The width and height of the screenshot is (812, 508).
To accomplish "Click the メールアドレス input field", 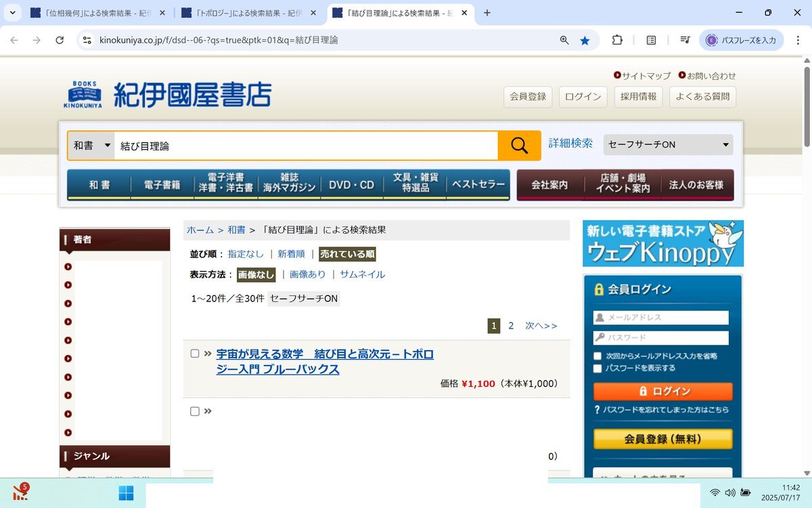I will coord(661,318).
